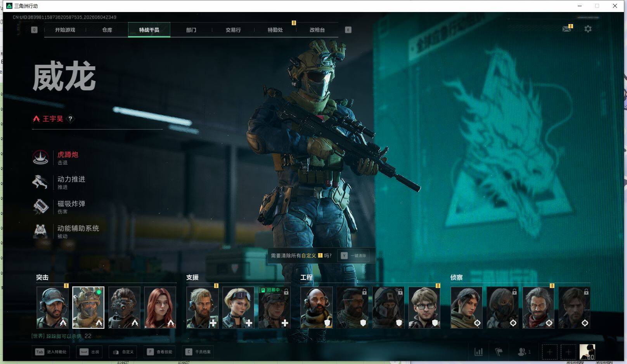The image size is (627, 364).
Task: Open the player profile avatar
Action: pyautogui.click(x=587, y=352)
